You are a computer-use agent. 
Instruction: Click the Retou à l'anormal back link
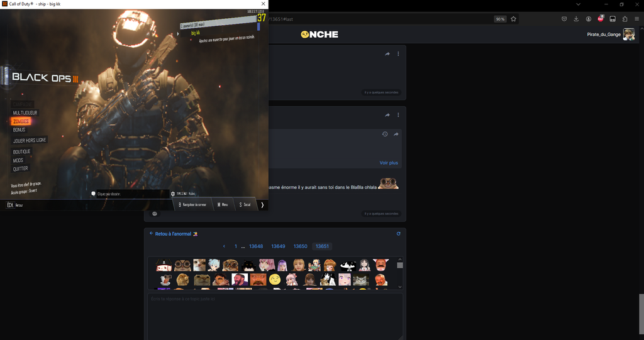[x=173, y=234]
